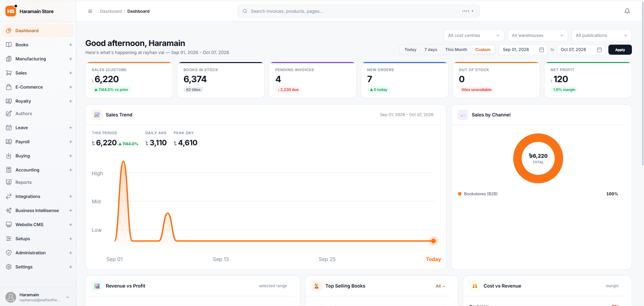The height and width of the screenshot is (306, 644).
Task: Select the Custom date range tab
Action: 483,50
